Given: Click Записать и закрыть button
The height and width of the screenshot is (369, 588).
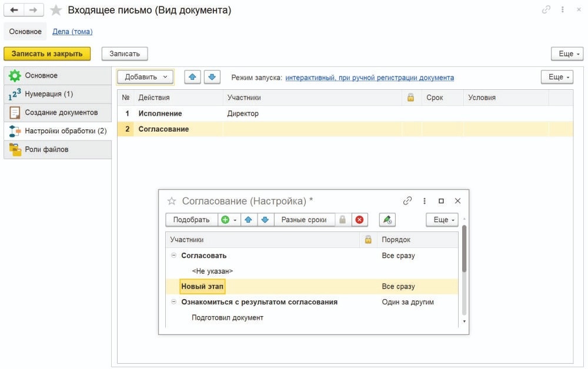Looking at the screenshot, I should [x=47, y=53].
